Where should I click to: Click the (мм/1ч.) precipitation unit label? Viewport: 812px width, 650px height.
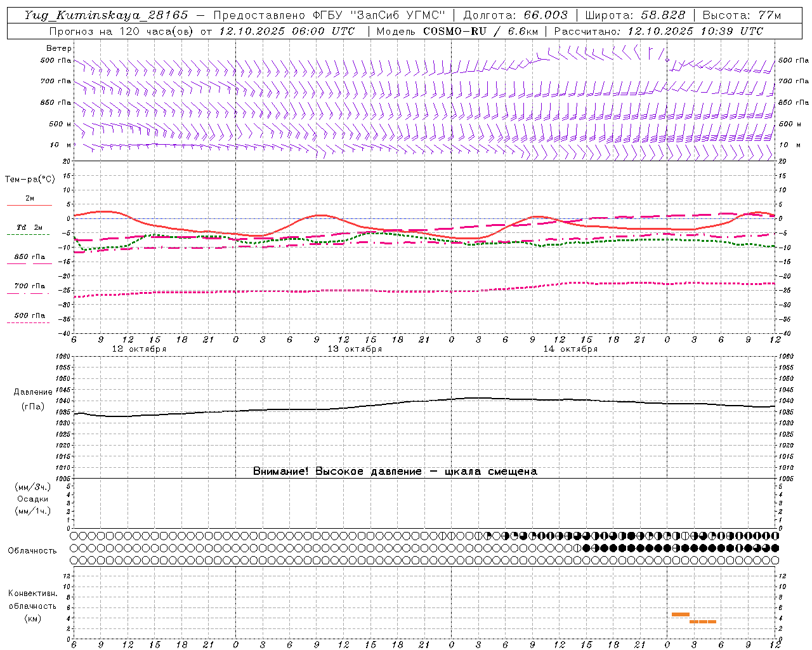pyautogui.click(x=32, y=511)
